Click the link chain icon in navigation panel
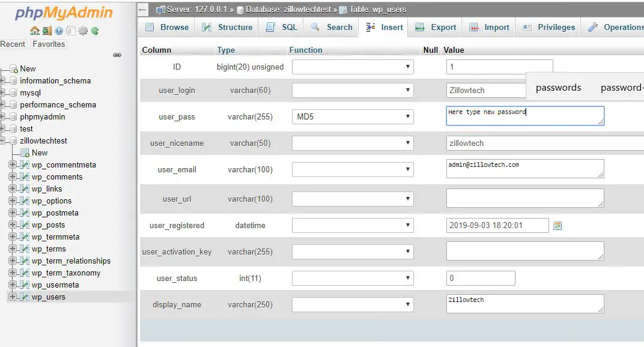This screenshot has height=347, width=644. point(117,55)
